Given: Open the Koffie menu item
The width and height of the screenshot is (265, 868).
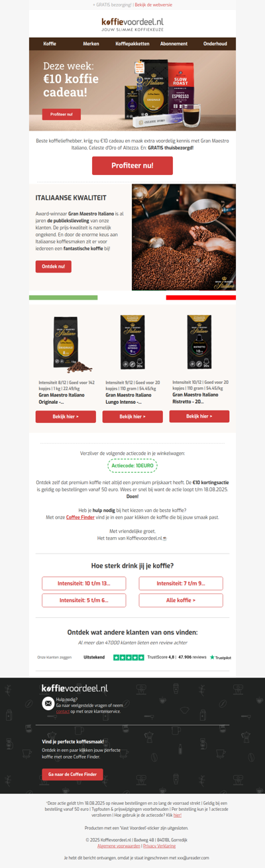Looking at the screenshot, I should point(50,44).
